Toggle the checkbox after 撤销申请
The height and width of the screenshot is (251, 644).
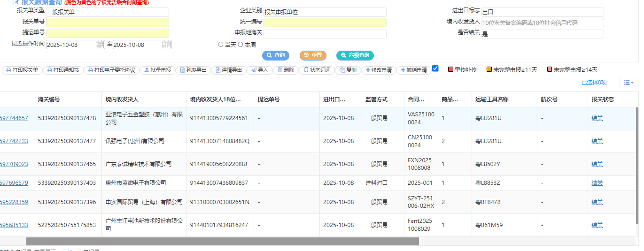point(435,68)
